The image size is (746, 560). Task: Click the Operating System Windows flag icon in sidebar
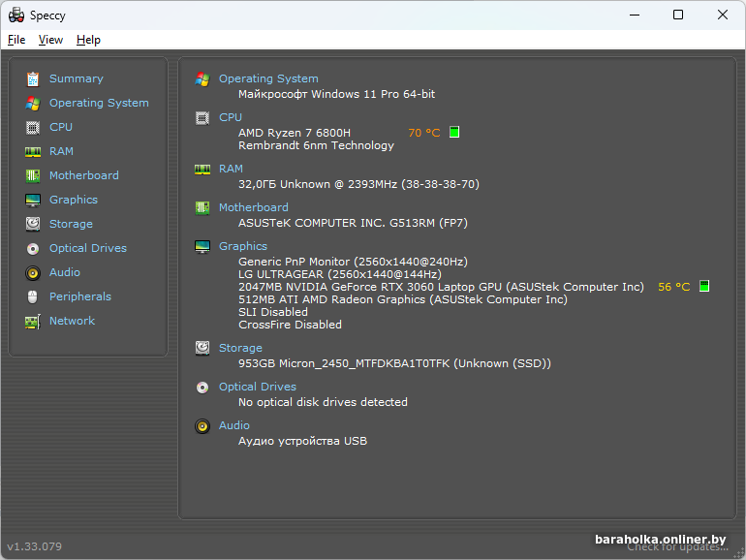[33, 104]
